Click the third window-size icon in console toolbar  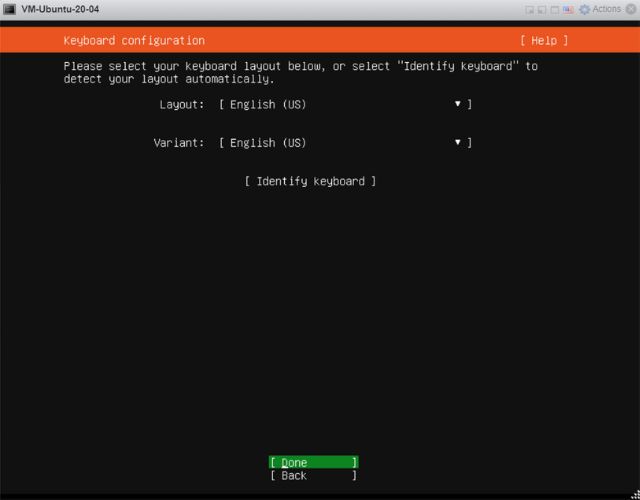[555, 10]
